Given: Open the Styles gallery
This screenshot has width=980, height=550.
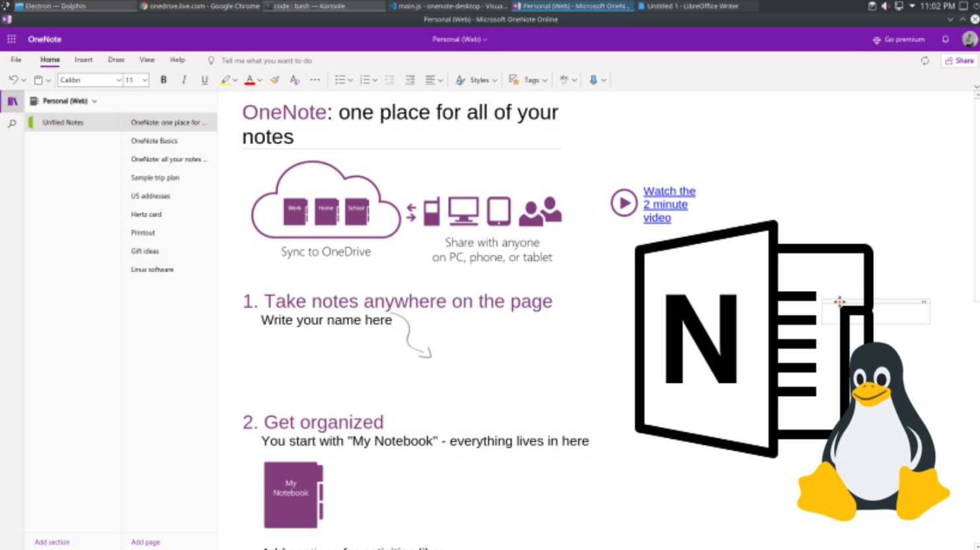Looking at the screenshot, I should [476, 80].
